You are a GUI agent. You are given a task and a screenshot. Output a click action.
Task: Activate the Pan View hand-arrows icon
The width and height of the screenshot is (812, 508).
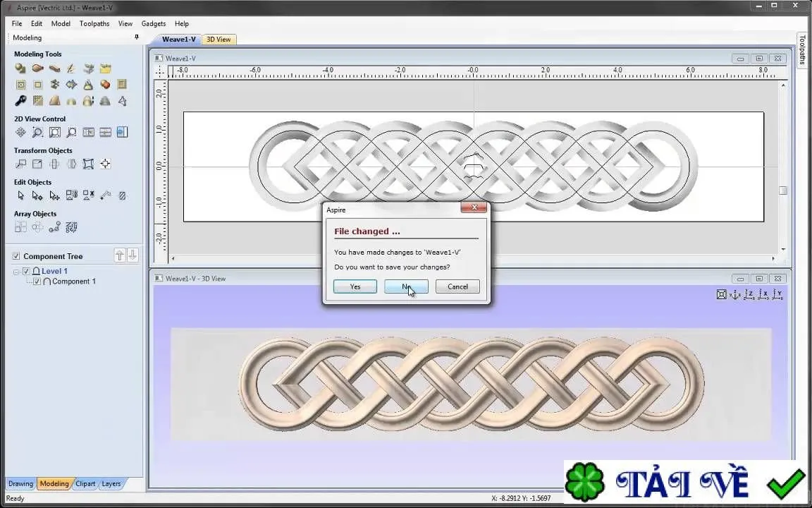[20, 132]
